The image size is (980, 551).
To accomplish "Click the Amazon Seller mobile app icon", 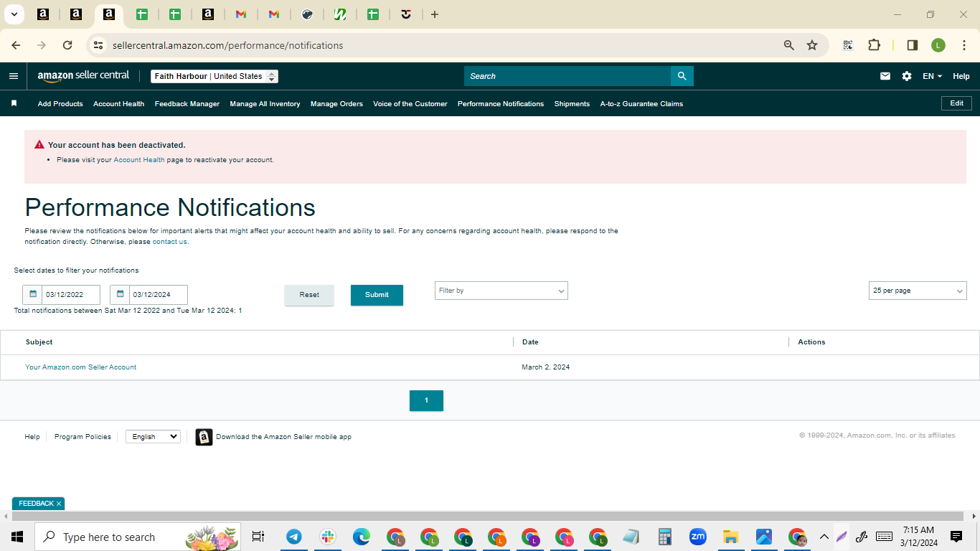I will (204, 437).
